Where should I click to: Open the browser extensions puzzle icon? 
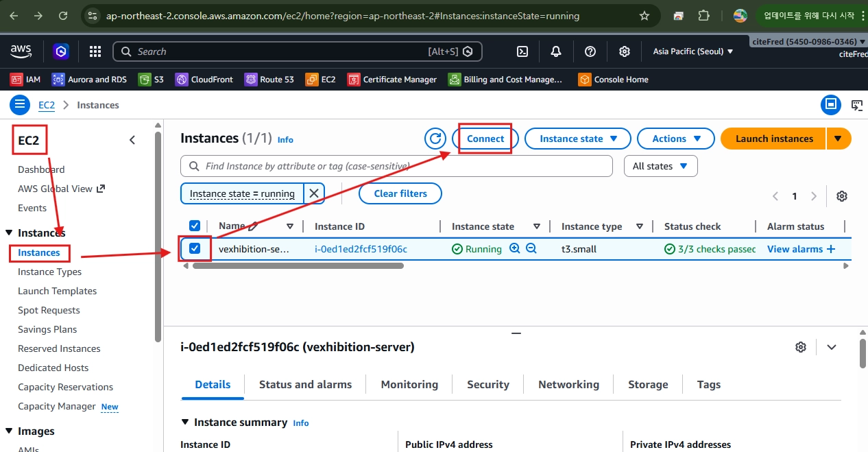click(x=703, y=16)
